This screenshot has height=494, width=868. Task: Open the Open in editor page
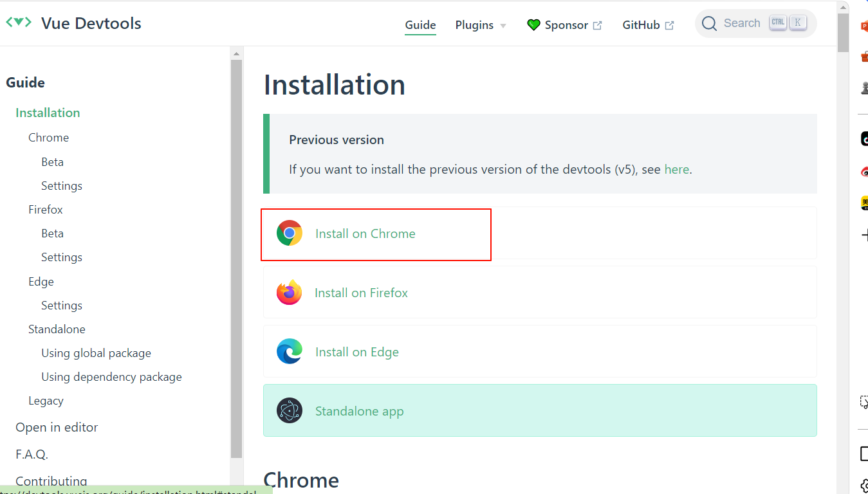[x=57, y=428]
